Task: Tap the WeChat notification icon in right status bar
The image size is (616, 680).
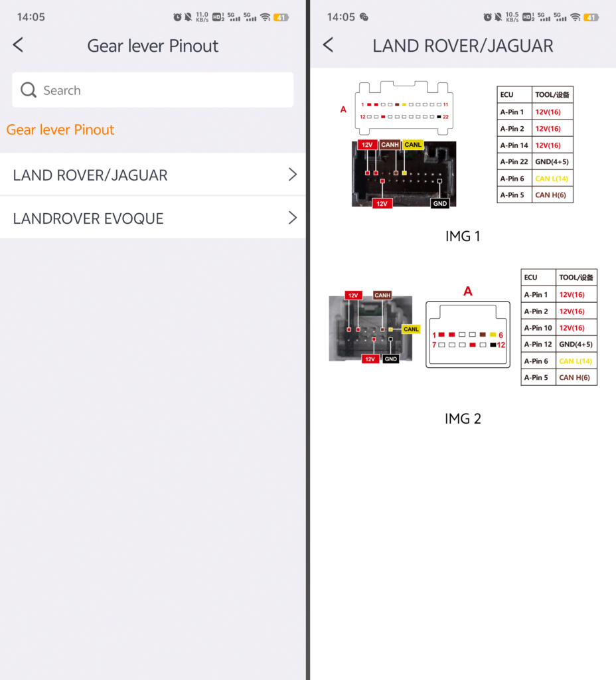Action: point(364,17)
